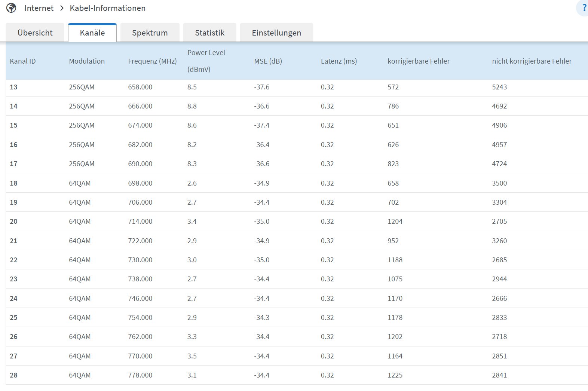The image size is (588, 391).
Task: Click the Power Level (dBmV) header
Action: [x=206, y=61]
